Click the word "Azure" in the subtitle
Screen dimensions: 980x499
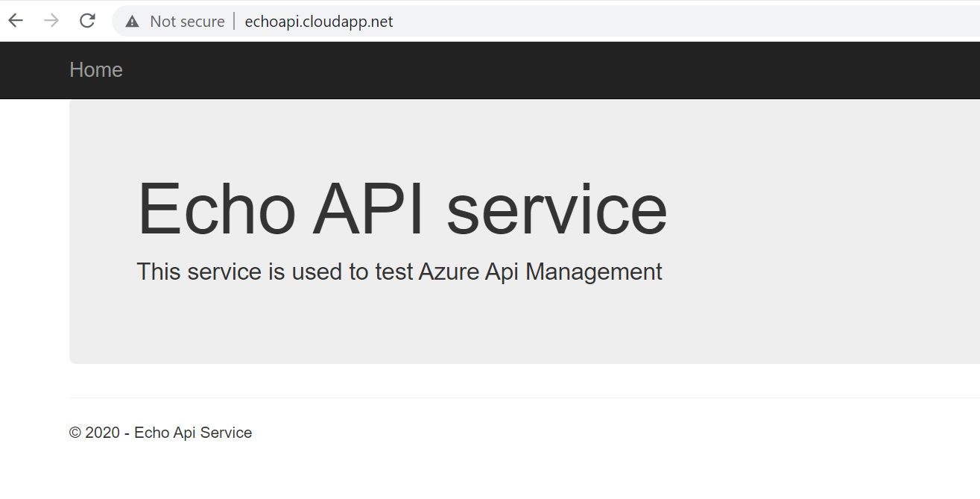(449, 272)
